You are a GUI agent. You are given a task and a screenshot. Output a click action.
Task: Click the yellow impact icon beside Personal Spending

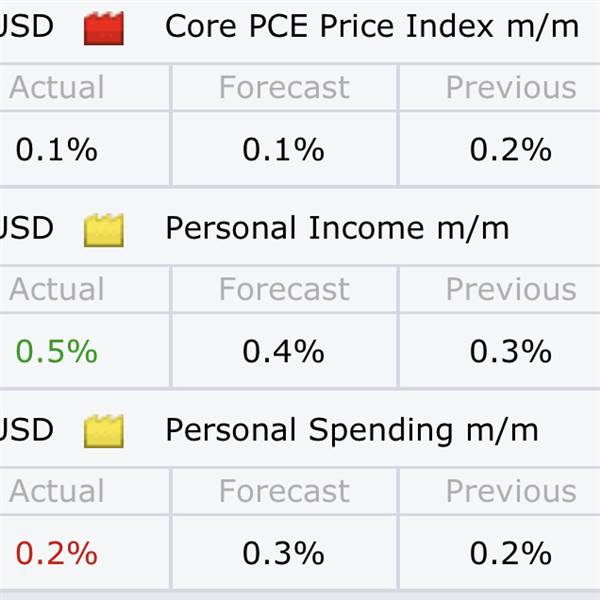pos(104,431)
